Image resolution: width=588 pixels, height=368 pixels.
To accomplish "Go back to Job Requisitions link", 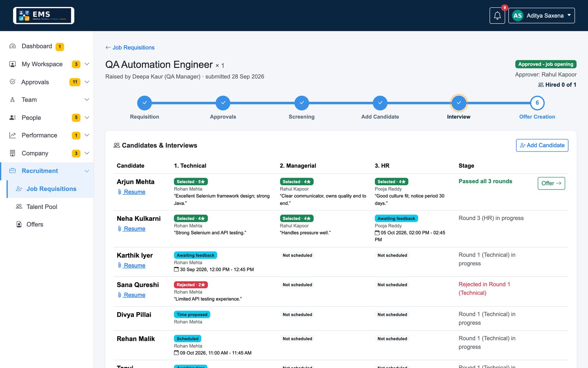I will 130,47.
